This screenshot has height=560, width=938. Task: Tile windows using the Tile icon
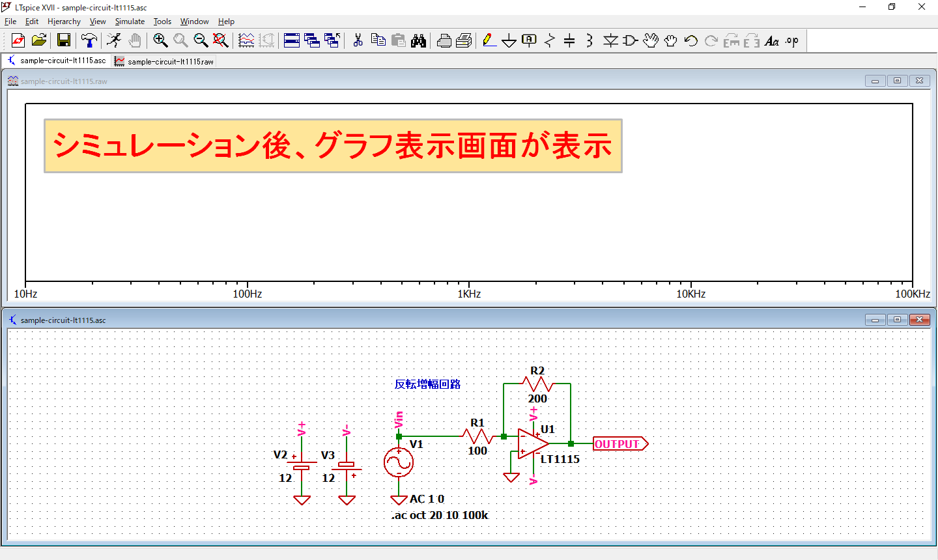coord(292,40)
